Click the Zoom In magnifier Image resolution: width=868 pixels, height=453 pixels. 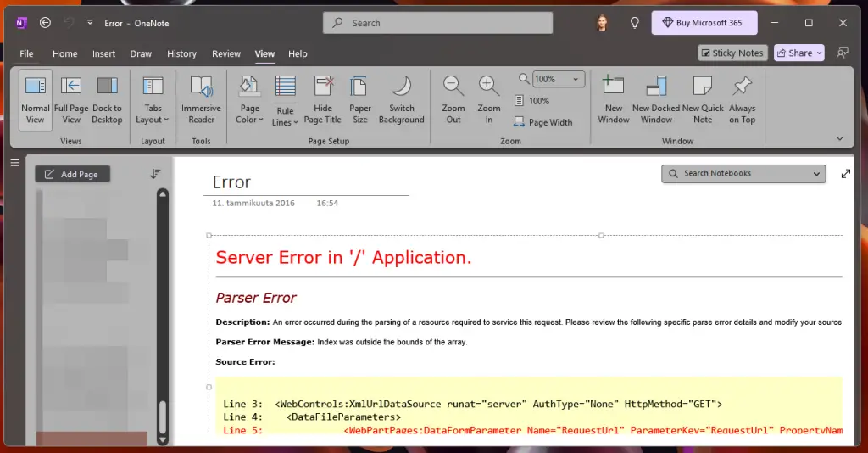(x=488, y=99)
